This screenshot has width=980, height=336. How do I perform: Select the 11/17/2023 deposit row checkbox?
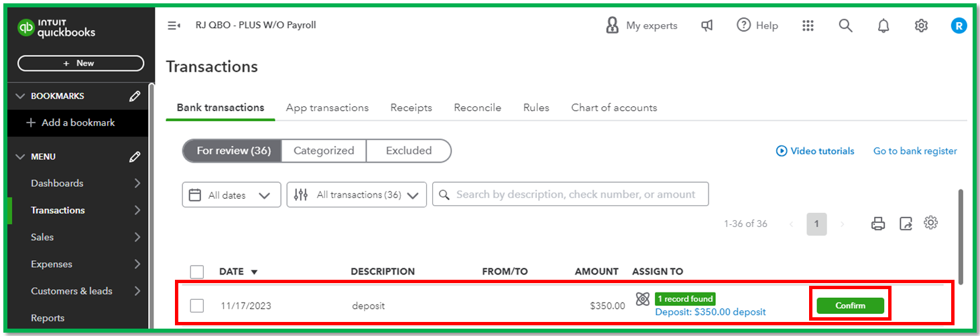(x=196, y=306)
